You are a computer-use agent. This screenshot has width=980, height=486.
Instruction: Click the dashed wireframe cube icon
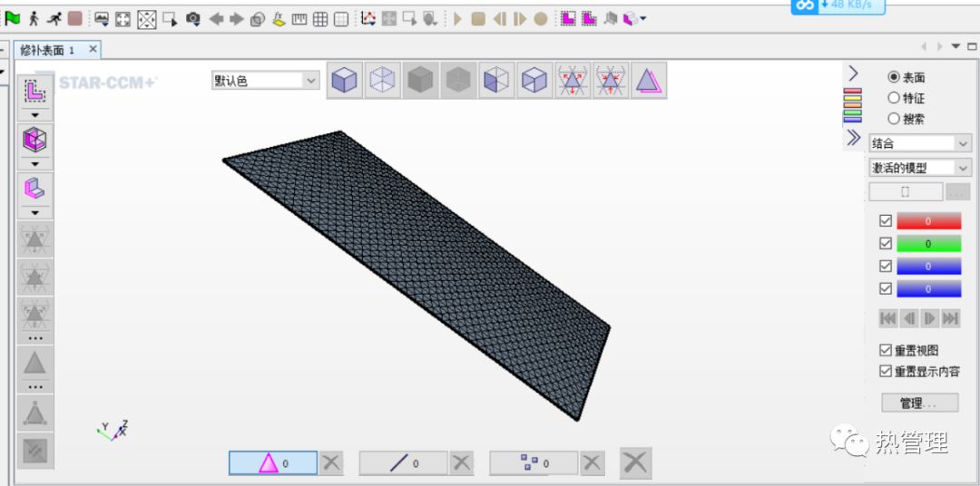tap(383, 80)
